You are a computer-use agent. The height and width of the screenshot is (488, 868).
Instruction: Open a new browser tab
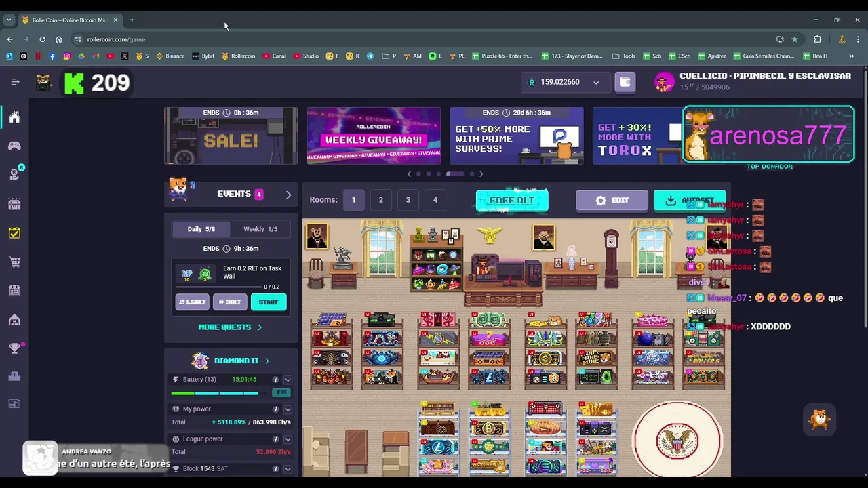pos(132,20)
